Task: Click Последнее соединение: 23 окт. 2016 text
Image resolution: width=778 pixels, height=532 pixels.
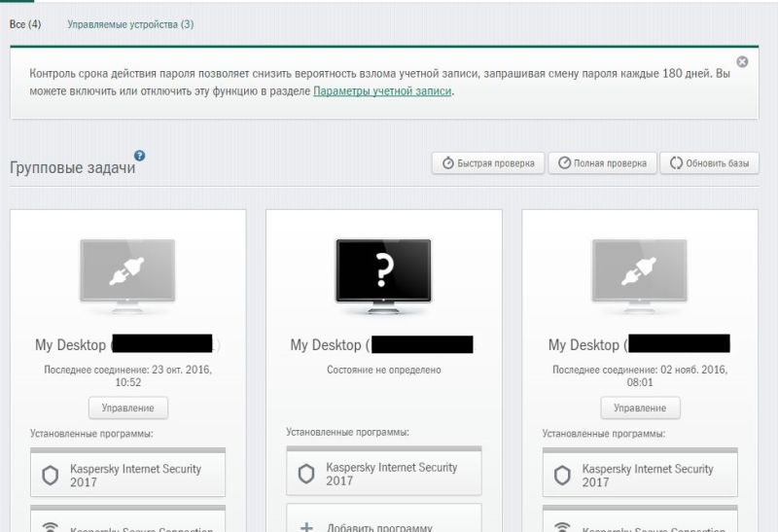Action: point(128,375)
